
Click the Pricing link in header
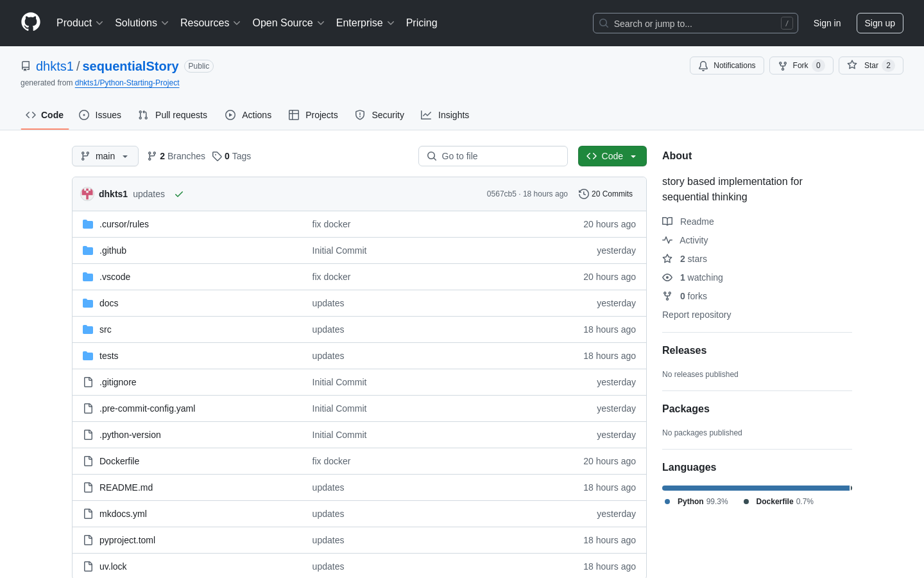[422, 23]
